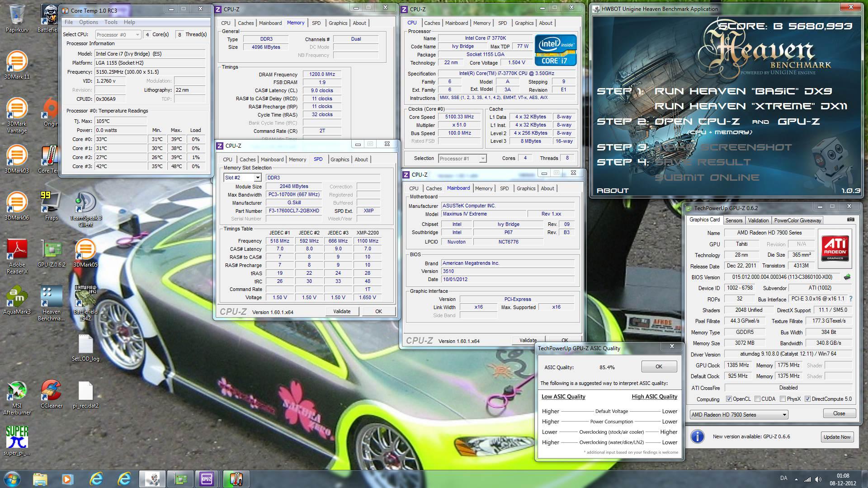This screenshot has height=488, width=868.
Task: Open the SetLOD_log file icon
Action: pos(85,348)
